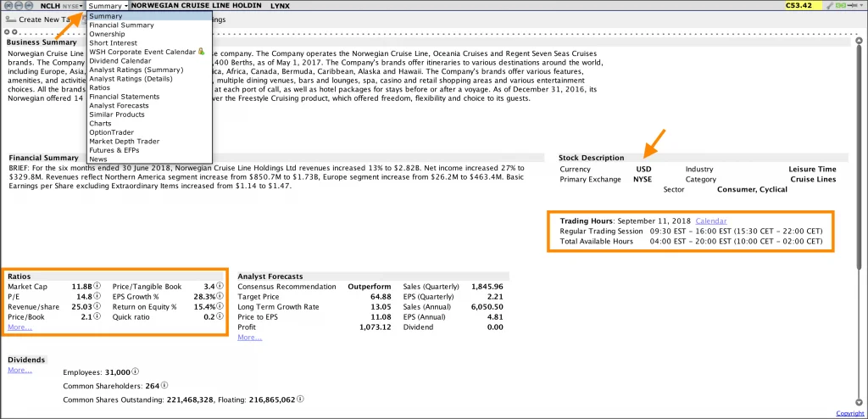The width and height of the screenshot is (868, 419).
Task: Select Dividend Calendar menu entry
Action: (149, 60)
